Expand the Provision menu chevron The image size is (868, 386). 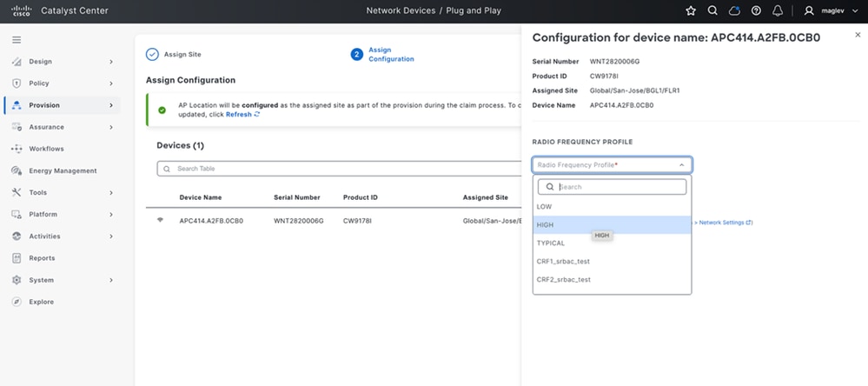point(111,105)
